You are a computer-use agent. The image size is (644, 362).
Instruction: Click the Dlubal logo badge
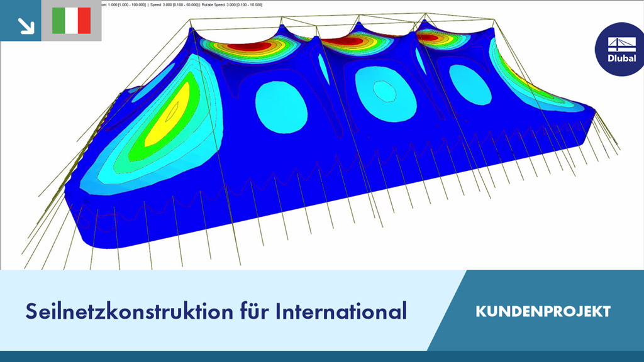coord(621,49)
